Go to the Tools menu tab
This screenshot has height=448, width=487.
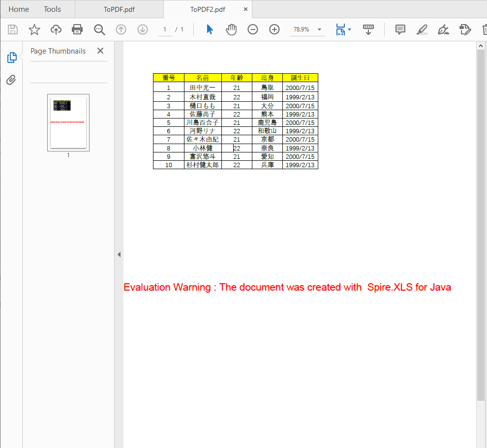pos(52,9)
